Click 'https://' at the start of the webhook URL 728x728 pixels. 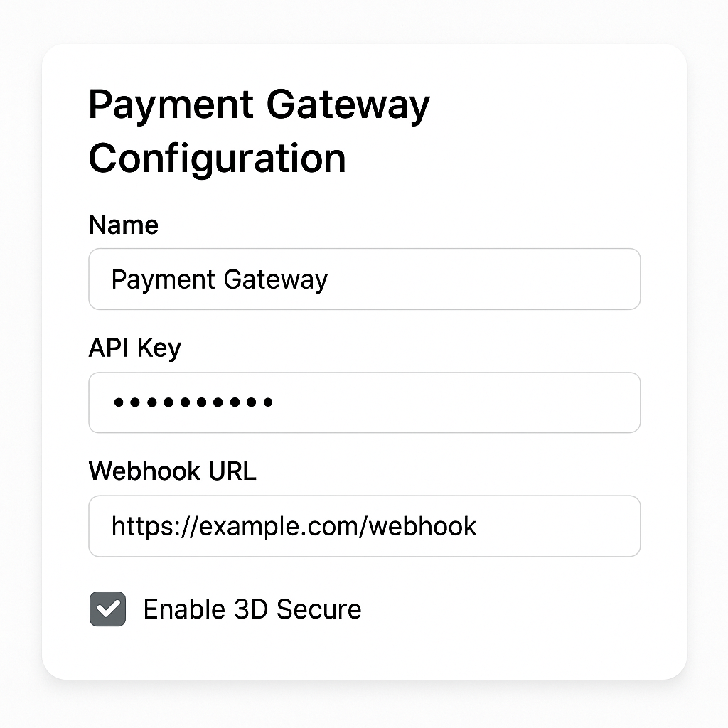point(154,527)
